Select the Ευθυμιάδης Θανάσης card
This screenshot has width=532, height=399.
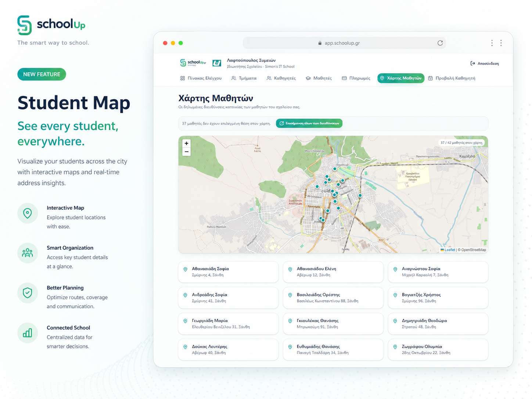coord(333,349)
